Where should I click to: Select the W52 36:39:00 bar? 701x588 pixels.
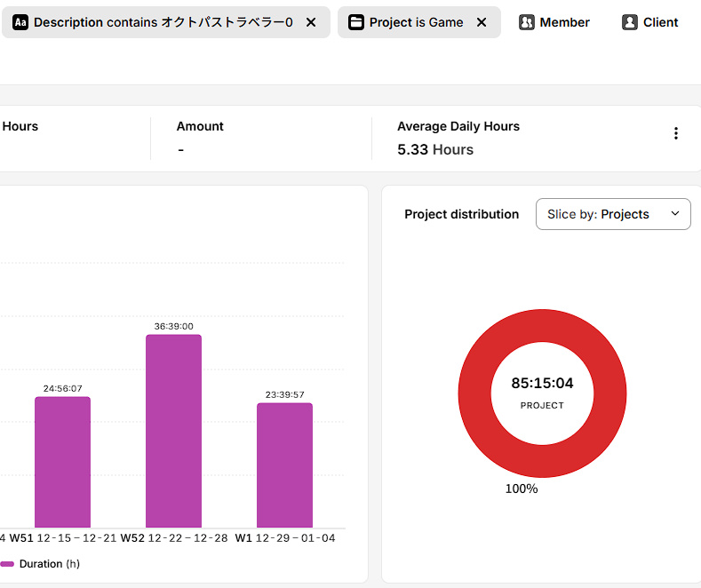[173, 431]
